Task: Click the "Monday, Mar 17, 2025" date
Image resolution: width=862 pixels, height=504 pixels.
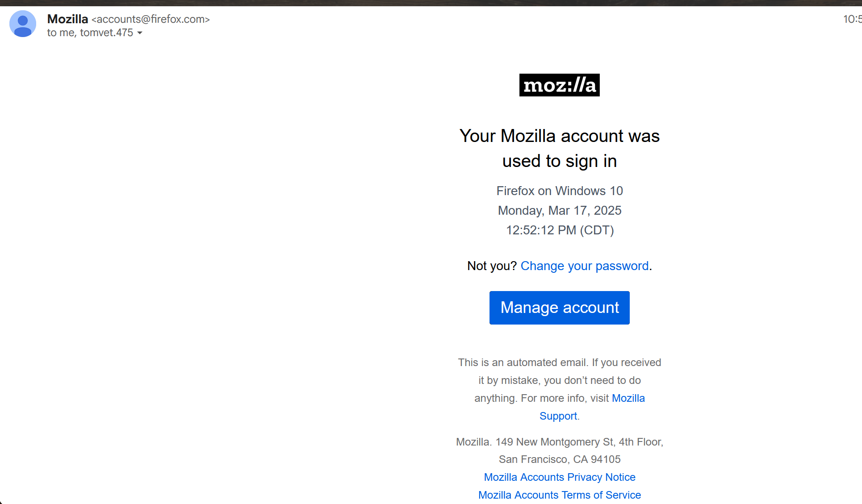Action: point(559,211)
